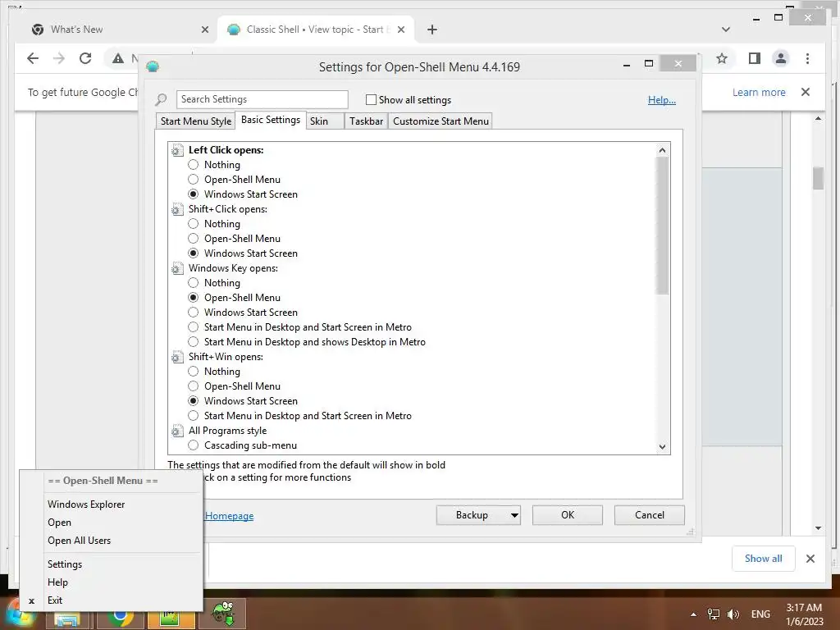Open the Homepage link
The height and width of the screenshot is (630, 840).
(230, 516)
